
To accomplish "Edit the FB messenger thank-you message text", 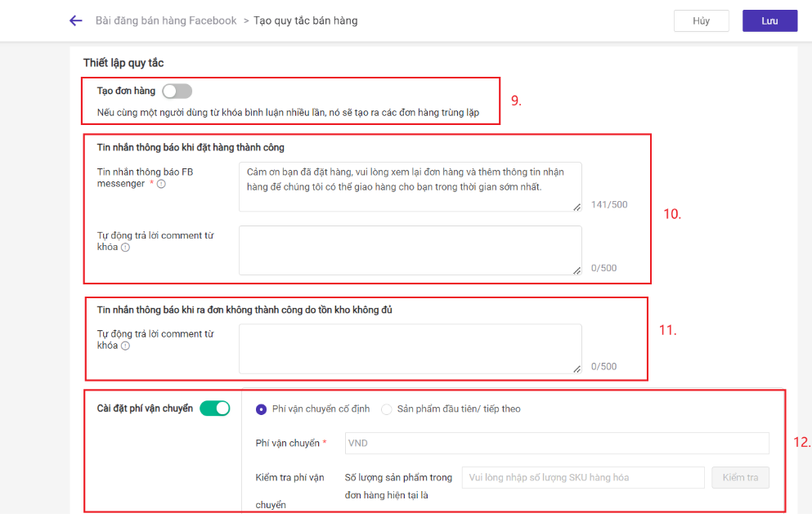I will tap(409, 186).
